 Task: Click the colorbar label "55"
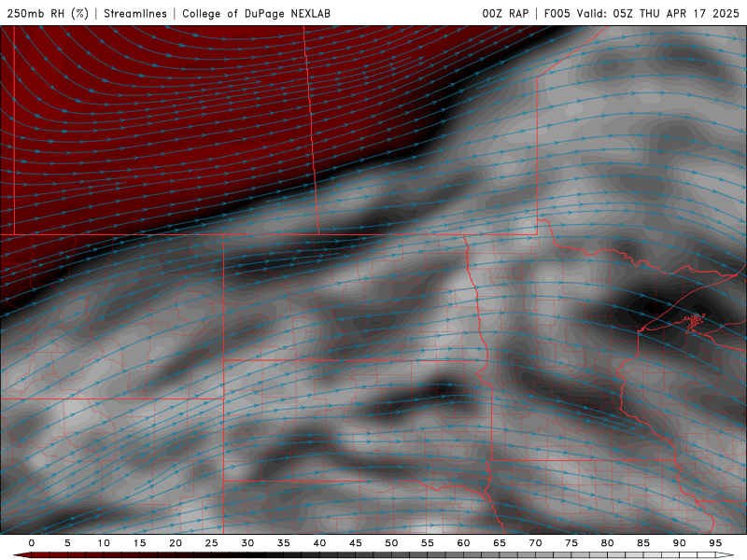[x=428, y=543]
